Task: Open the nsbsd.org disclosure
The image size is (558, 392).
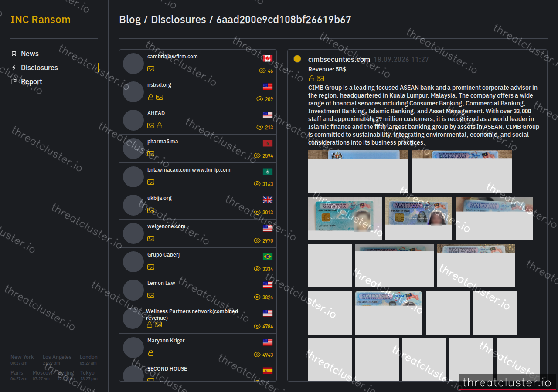Action: (198, 92)
